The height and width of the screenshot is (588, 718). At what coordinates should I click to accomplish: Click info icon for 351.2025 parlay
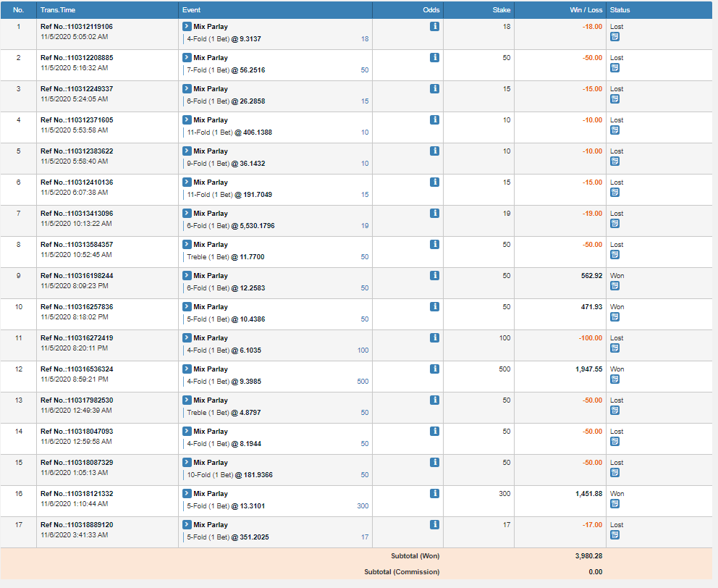point(434,525)
